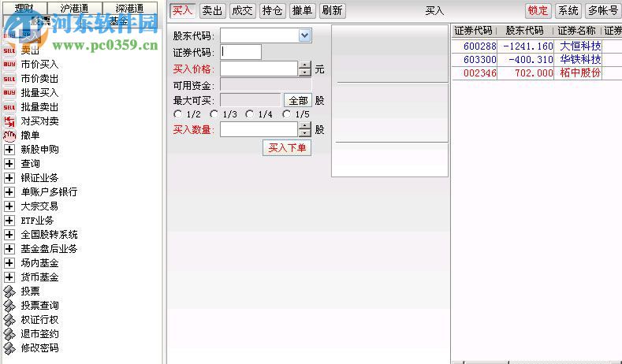The width and height of the screenshot is (622, 364).
Task: Click the 锁定 lock button
Action: (x=538, y=11)
